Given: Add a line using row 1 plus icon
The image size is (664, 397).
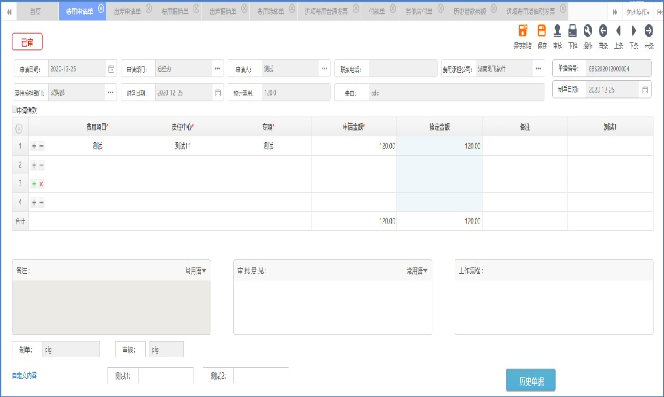Looking at the screenshot, I should [34, 146].
